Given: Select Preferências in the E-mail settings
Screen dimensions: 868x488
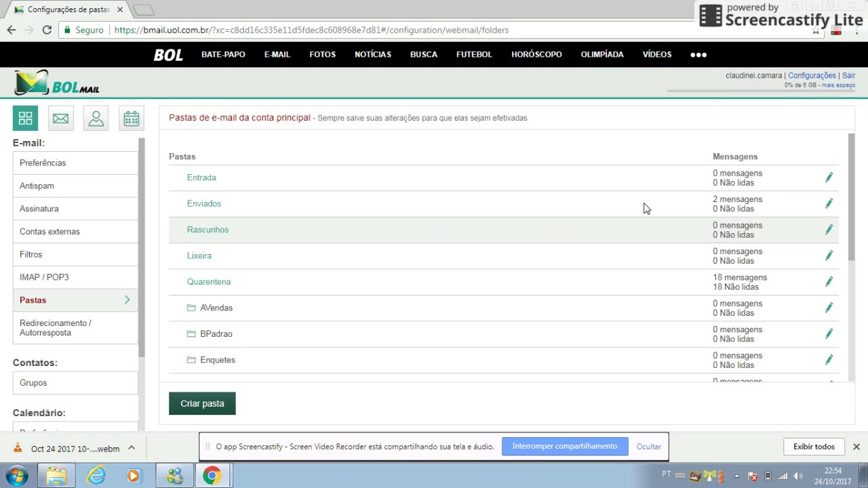Looking at the screenshot, I should pos(75,163).
